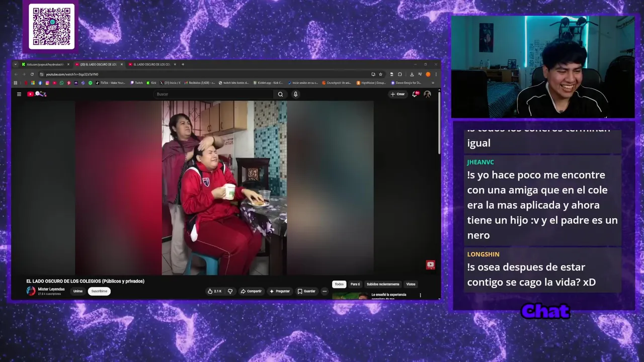
Task: Open a new browser tab
Action: [183, 64]
